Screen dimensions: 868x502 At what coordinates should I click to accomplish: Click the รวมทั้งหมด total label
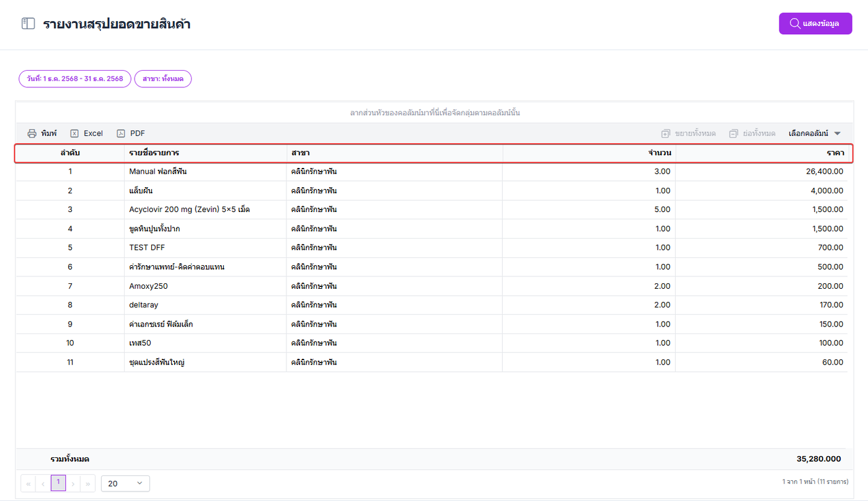coord(70,459)
